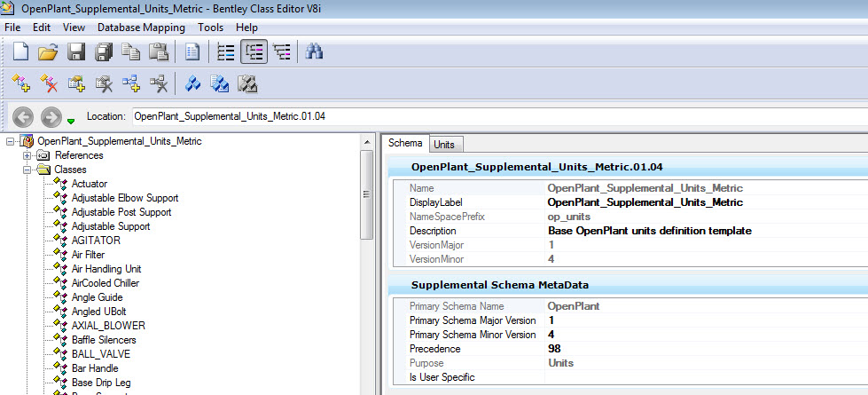Viewport: 868px width, 395px height.
Task: Select the Angled UBolt class
Action: pos(99,312)
